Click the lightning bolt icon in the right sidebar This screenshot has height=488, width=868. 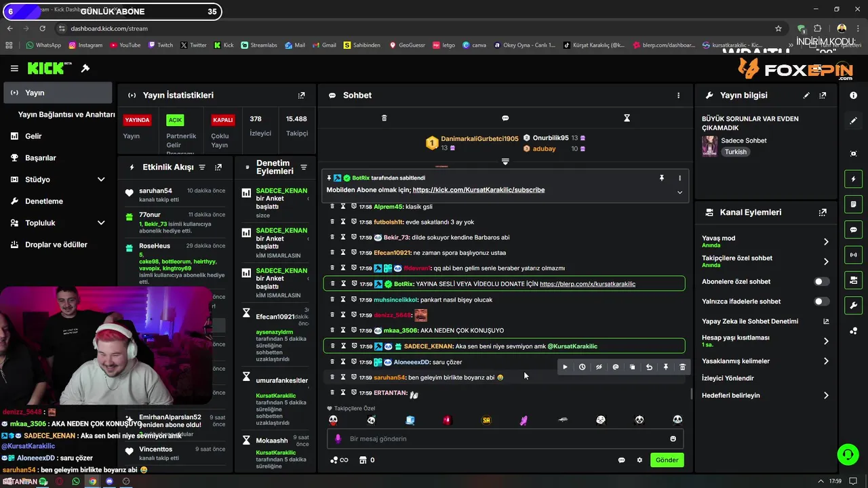(x=853, y=179)
